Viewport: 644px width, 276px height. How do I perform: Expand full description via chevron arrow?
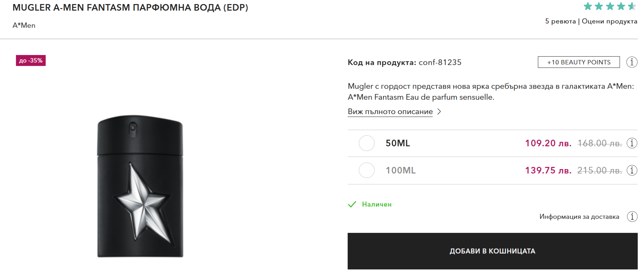439,112
